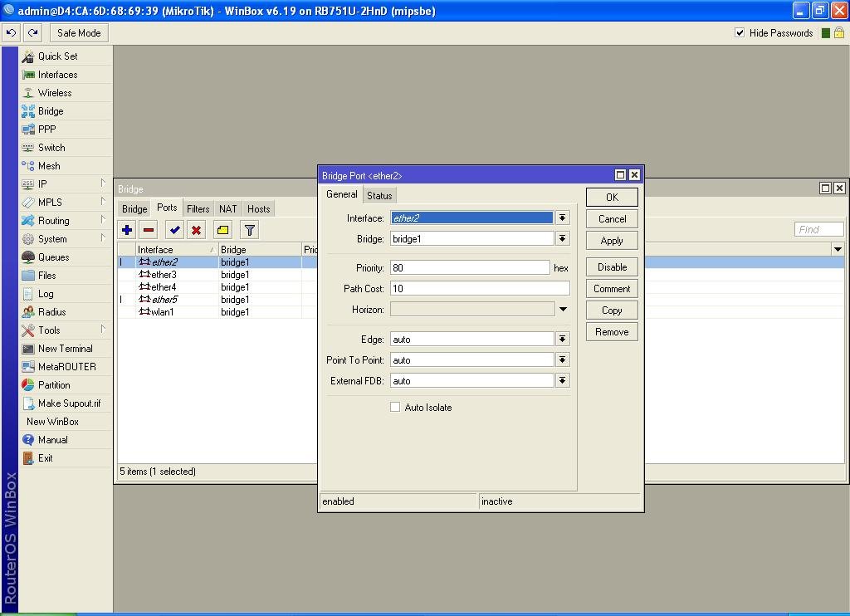The height and width of the screenshot is (616, 850).
Task: Select the General tab
Action: tap(341, 194)
